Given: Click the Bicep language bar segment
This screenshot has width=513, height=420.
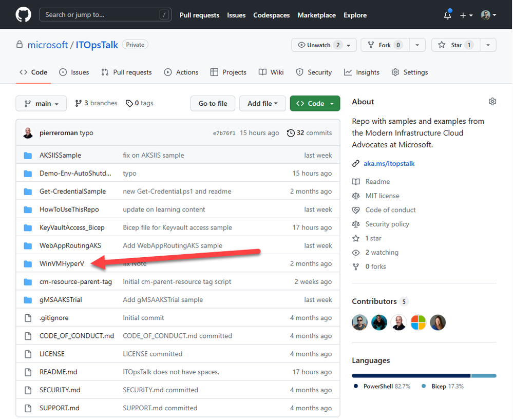Looking at the screenshot, I should [484, 375].
